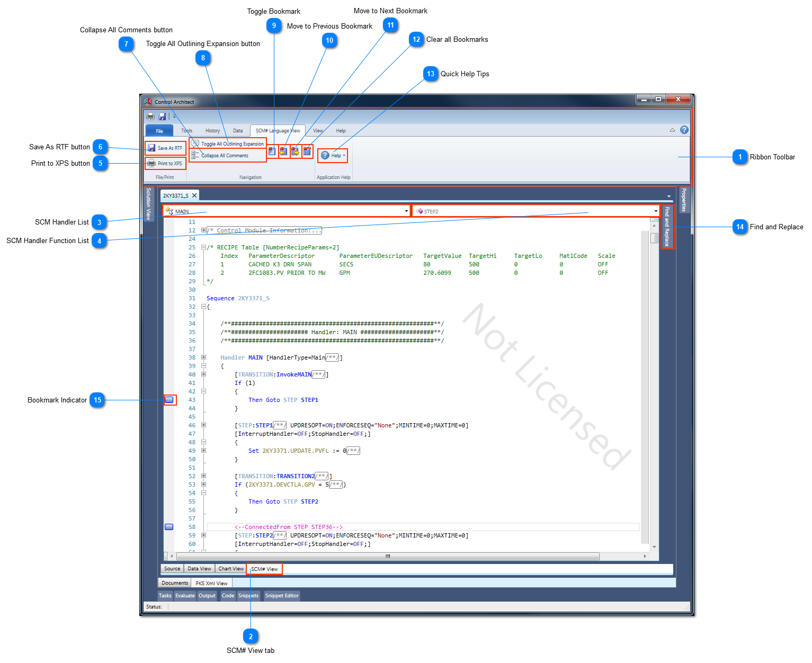
Task: Open the File ribbon tab
Action: [159, 131]
